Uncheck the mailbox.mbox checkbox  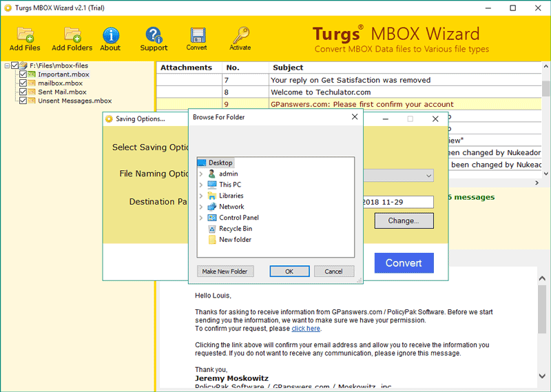click(23, 83)
